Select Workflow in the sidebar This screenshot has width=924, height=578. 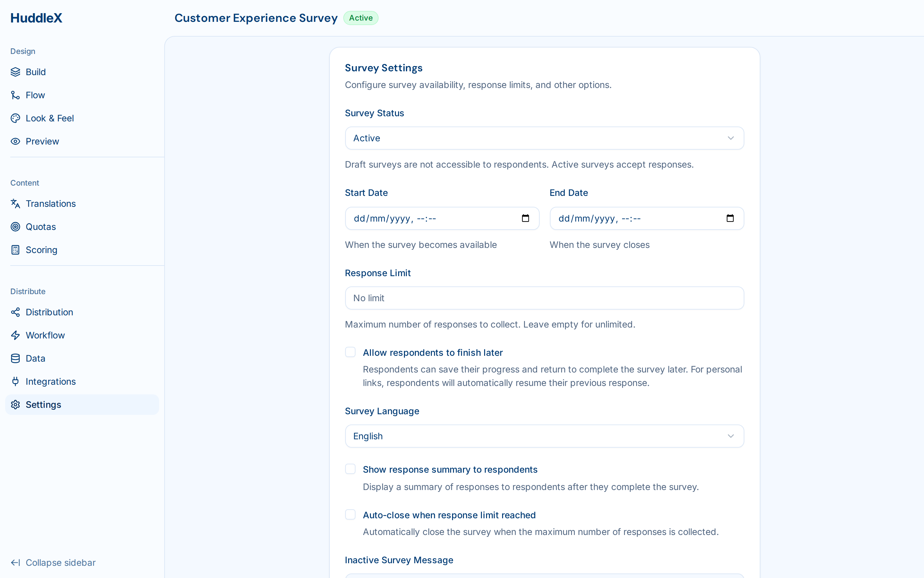pyautogui.click(x=82, y=335)
